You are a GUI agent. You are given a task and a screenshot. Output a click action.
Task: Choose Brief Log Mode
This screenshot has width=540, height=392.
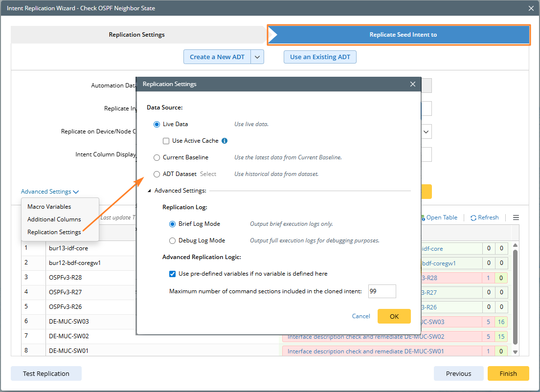point(172,224)
